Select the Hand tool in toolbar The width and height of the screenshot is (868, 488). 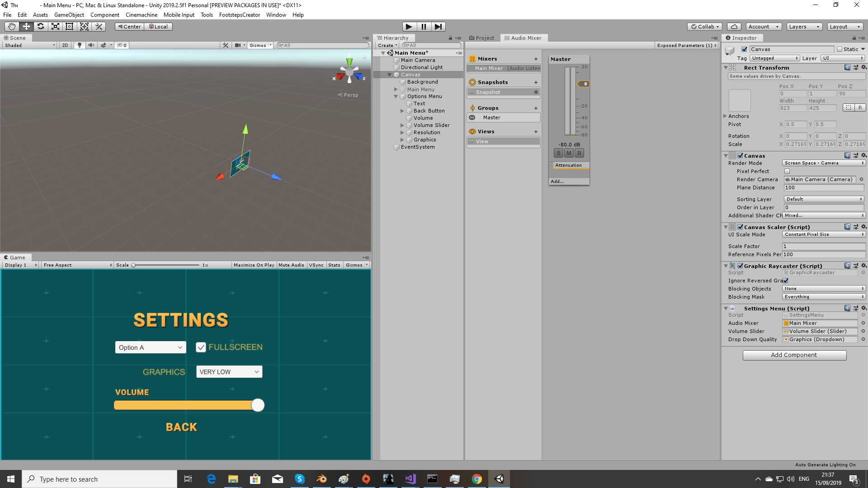pyautogui.click(x=12, y=27)
